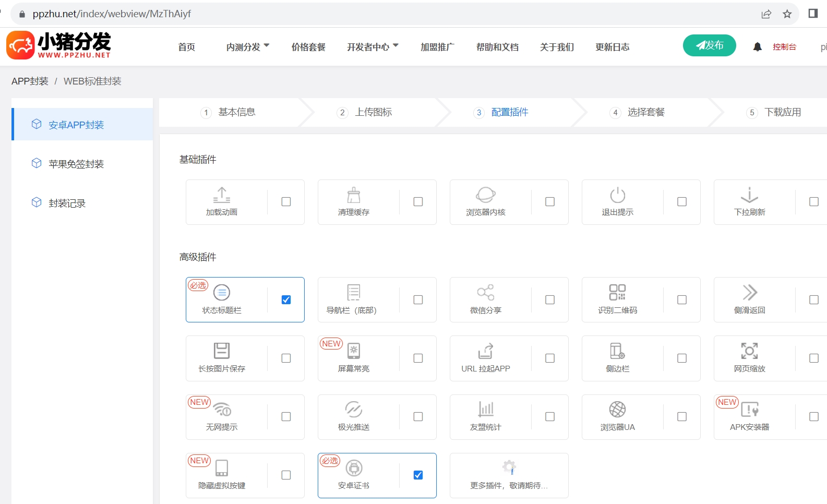
Task: Open the 价格套餐 menu item
Action: (308, 47)
